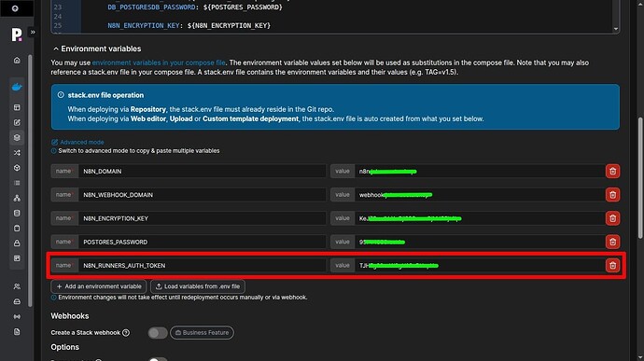This screenshot has width=644, height=361.
Task: Edit the POSTGRES_PASSWORD name field
Action: tap(203, 242)
